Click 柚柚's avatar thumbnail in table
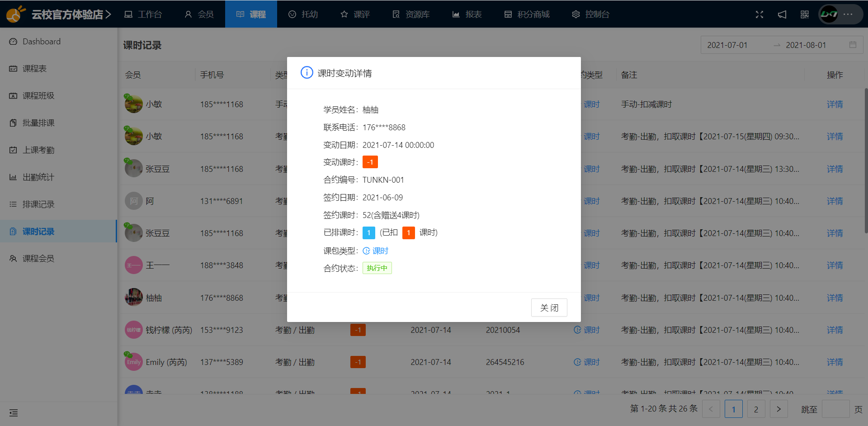This screenshot has width=868, height=426. (x=133, y=298)
